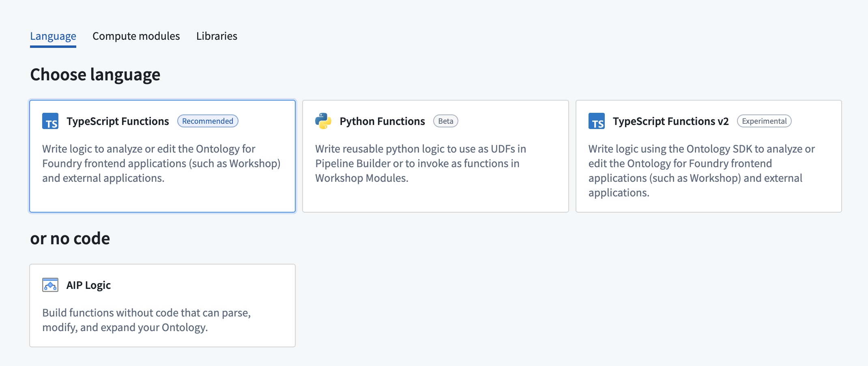Click the Python logo icon
Image resolution: width=868 pixels, height=366 pixels.
323,121
